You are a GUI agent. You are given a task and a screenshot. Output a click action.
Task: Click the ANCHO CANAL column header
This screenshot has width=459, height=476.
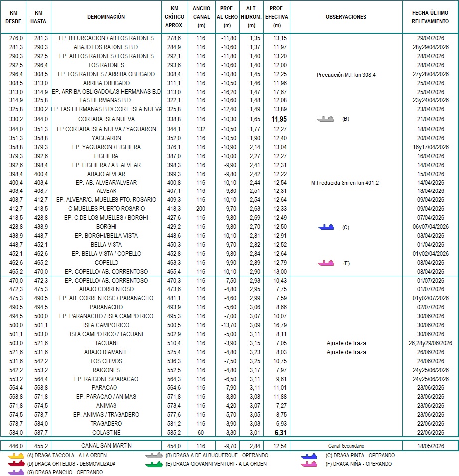pos(202,17)
